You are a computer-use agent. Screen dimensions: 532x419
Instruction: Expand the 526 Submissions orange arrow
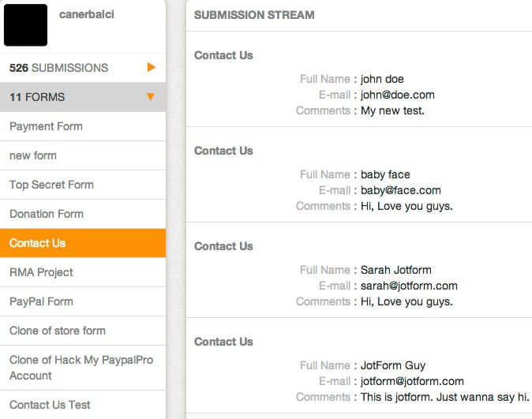click(x=151, y=68)
